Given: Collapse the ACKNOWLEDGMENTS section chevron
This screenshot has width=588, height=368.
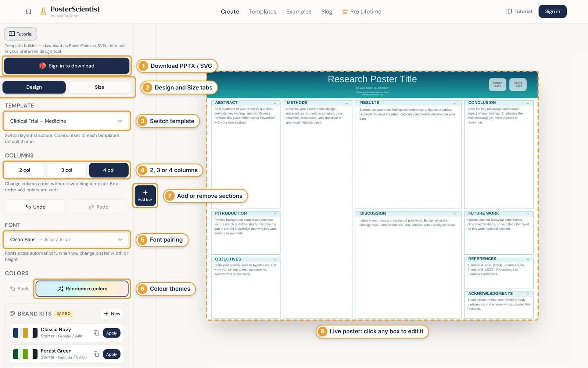Looking at the screenshot, I should pyautogui.click(x=528, y=294).
